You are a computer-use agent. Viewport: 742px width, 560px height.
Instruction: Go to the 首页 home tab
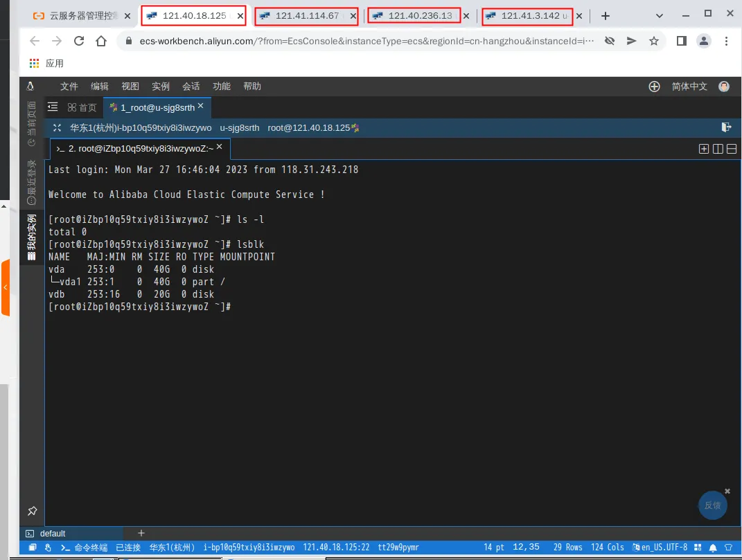(x=82, y=108)
